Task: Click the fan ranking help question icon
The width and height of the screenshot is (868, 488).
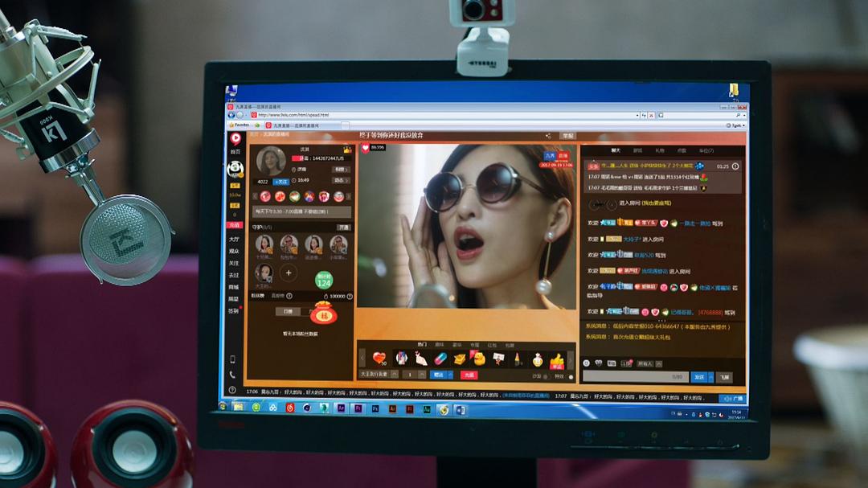Action: (x=289, y=297)
